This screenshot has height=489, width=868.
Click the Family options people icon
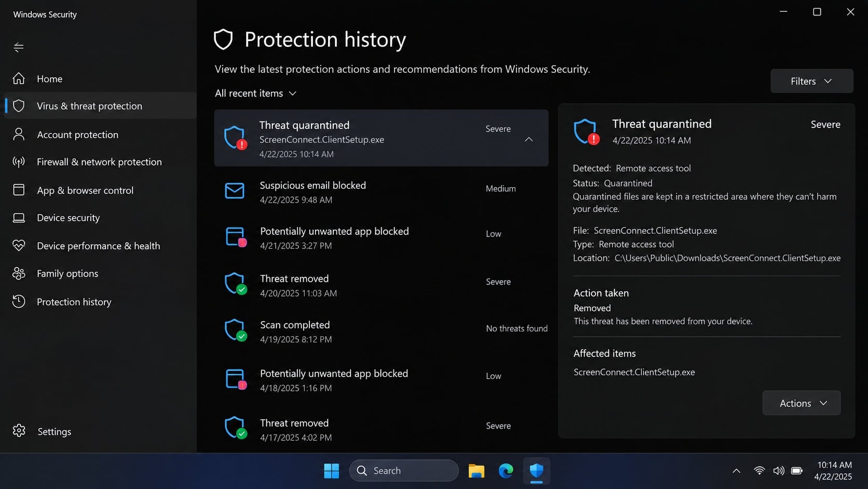19,273
